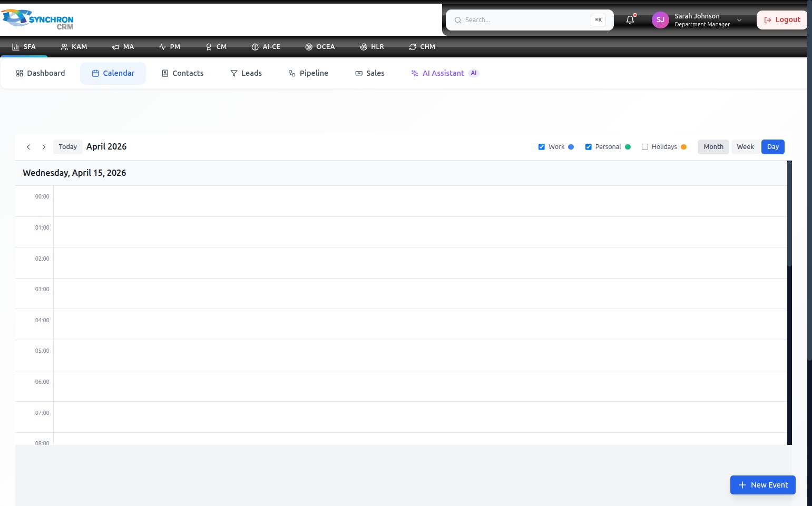The height and width of the screenshot is (506, 812).
Task: Switch to the Contacts tab
Action: point(182,73)
